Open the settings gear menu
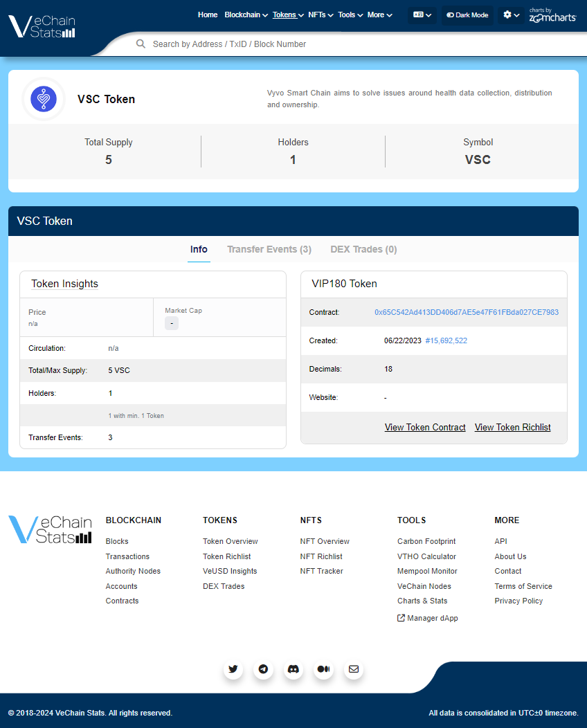 coord(512,15)
